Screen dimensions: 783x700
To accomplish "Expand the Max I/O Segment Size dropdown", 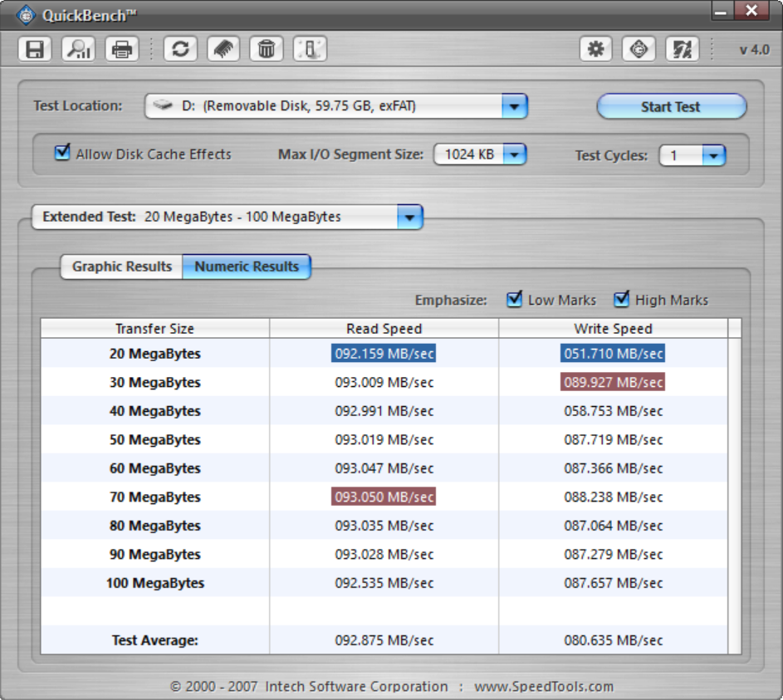I will 514,154.
